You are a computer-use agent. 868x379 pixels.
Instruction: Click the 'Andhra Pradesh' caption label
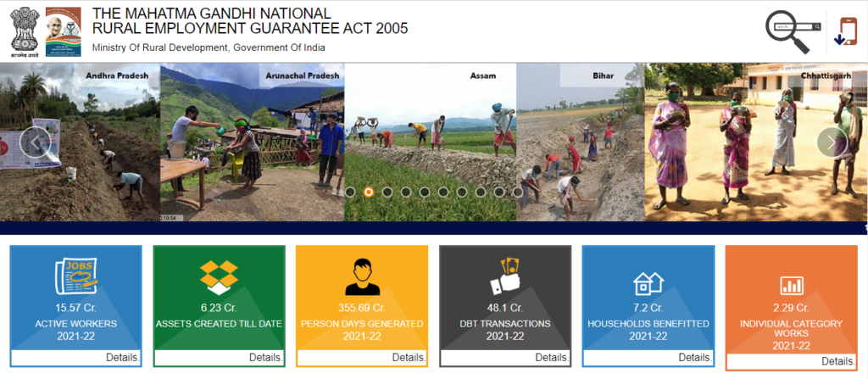(x=117, y=75)
